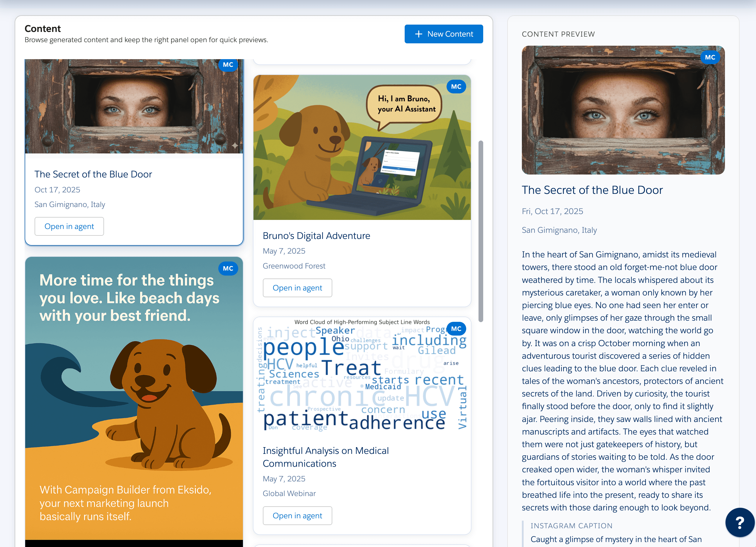The height and width of the screenshot is (547, 756).
Task: Click 'San Gimignano, Italy' on the Blue Door card
Action: (x=70, y=205)
